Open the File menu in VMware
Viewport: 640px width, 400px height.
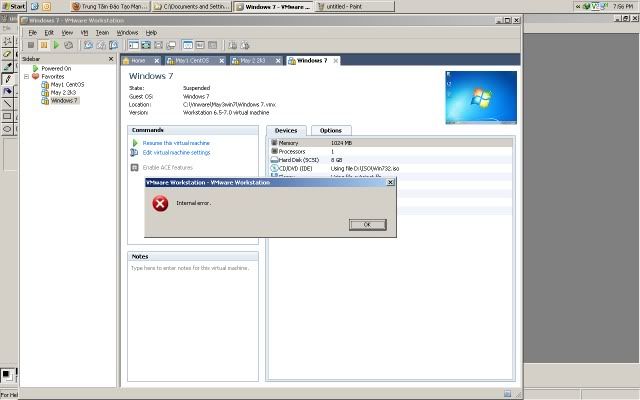tap(33, 33)
